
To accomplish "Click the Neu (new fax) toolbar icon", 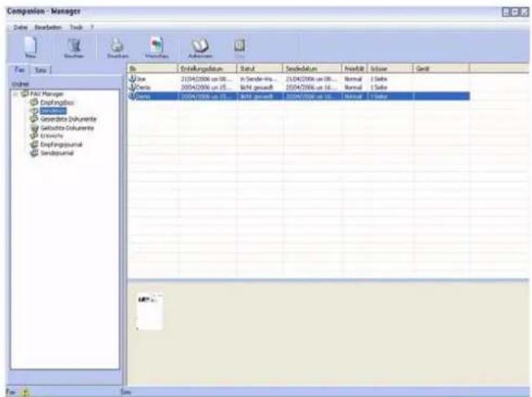I will point(30,45).
